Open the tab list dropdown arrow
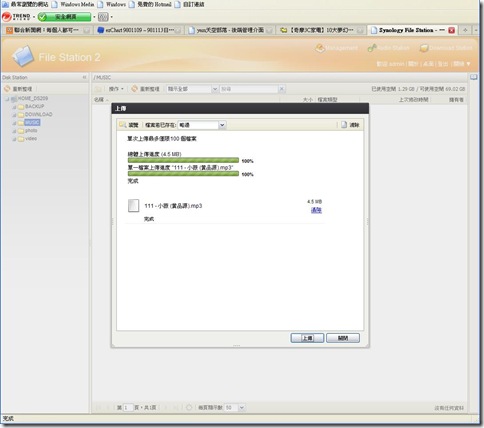 click(x=477, y=30)
